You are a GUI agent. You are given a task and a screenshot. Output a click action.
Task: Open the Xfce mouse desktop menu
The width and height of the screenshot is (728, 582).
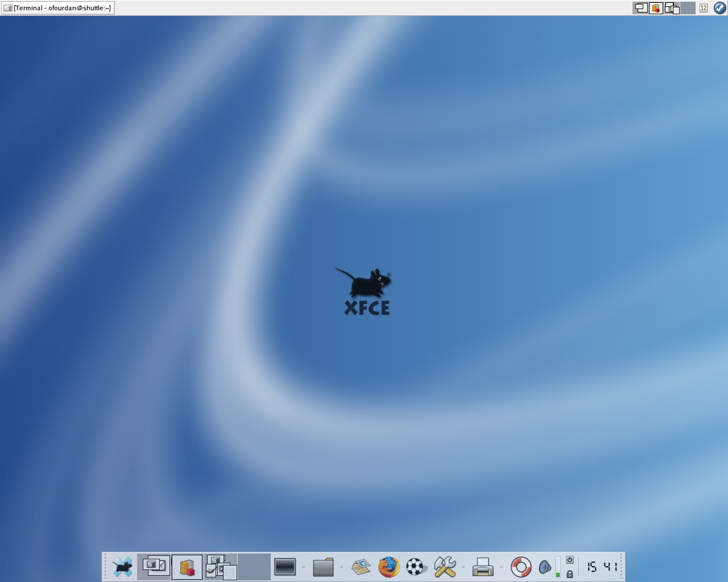coord(122,567)
